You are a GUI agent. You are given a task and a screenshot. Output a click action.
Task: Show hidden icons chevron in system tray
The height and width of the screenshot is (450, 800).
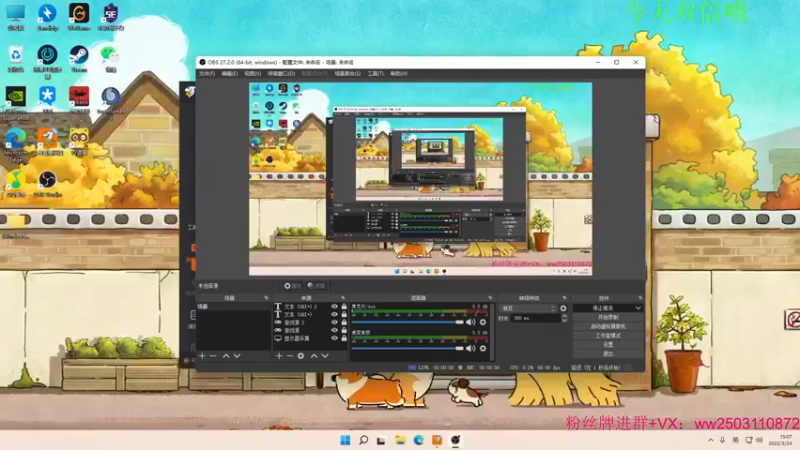[x=711, y=440]
